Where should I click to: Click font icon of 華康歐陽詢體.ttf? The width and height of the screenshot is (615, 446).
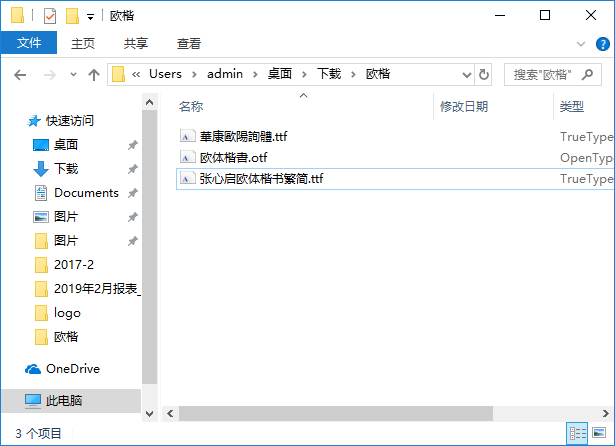(187, 136)
